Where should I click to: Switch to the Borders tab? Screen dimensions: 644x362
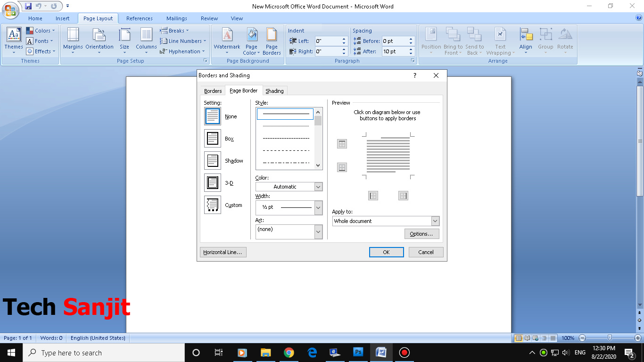[x=213, y=91]
